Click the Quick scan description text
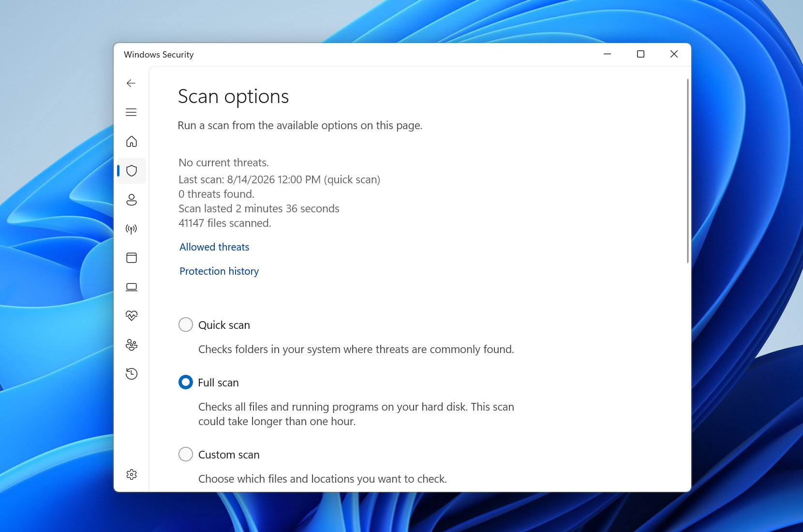The height and width of the screenshot is (532, 803). click(x=356, y=350)
